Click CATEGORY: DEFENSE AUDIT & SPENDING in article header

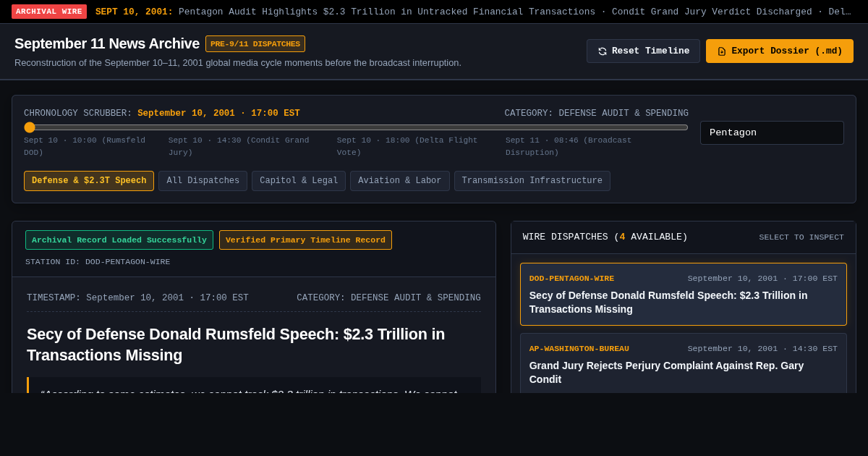[388, 298]
